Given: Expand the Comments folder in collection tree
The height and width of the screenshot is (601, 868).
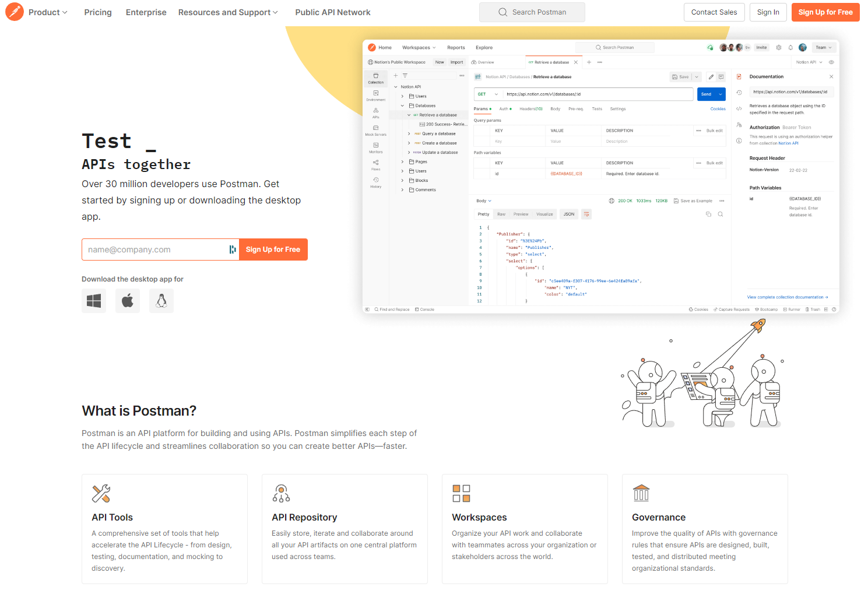Looking at the screenshot, I should (x=402, y=190).
